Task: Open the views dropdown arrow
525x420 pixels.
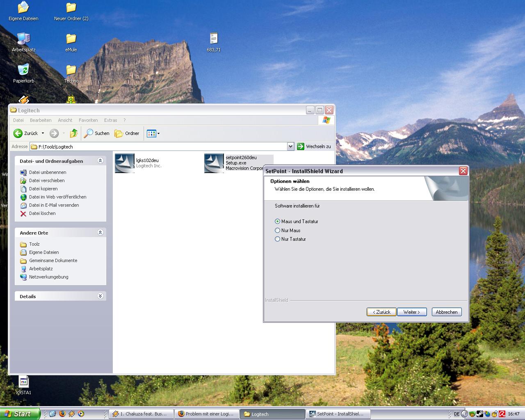Action: click(159, 133)
